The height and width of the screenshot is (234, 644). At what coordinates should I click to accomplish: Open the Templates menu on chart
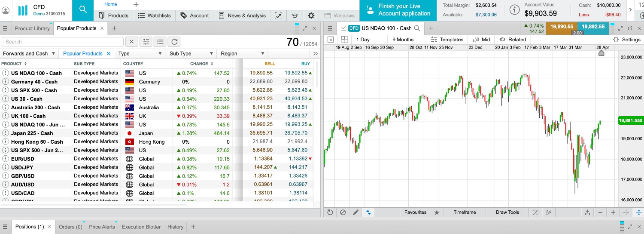point(447,40)
